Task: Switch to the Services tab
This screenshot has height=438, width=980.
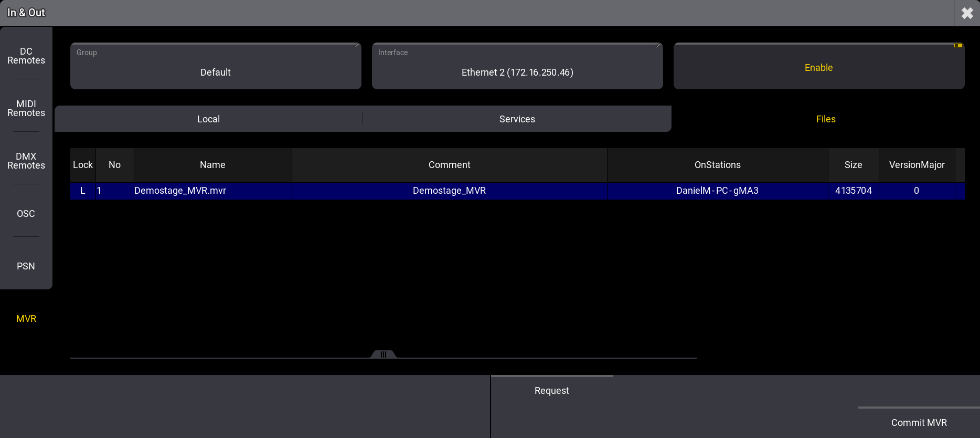Action: coord(517,119)
